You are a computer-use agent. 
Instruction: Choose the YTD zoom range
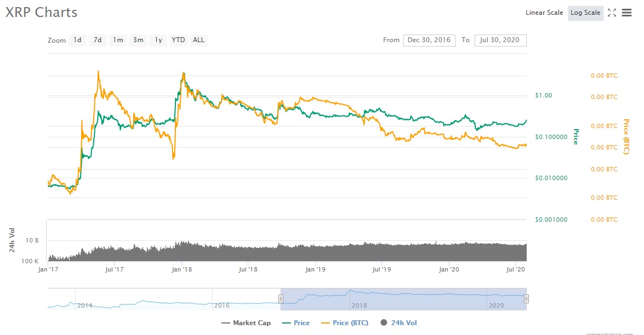tap(178, 40)
